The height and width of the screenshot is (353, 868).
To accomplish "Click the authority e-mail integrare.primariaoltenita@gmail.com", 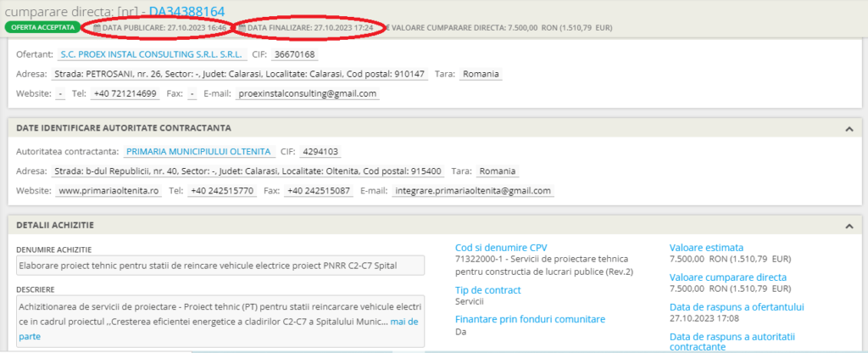I will (473, 191).
